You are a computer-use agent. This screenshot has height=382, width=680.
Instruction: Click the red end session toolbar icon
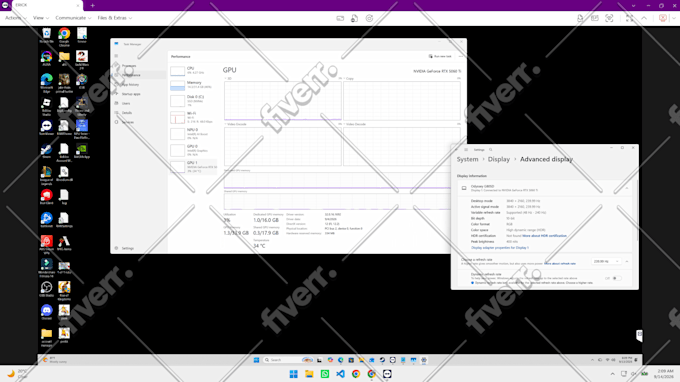[663, 18]
